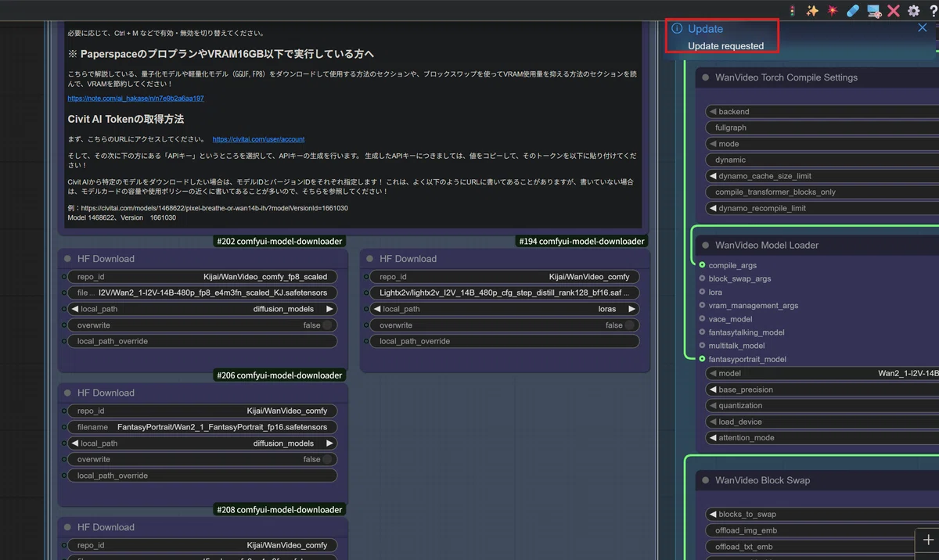This screenshot has width=939, height=560.
Task: Open the note.com/ai_hakase link
Action: click(x=135, y=99)
